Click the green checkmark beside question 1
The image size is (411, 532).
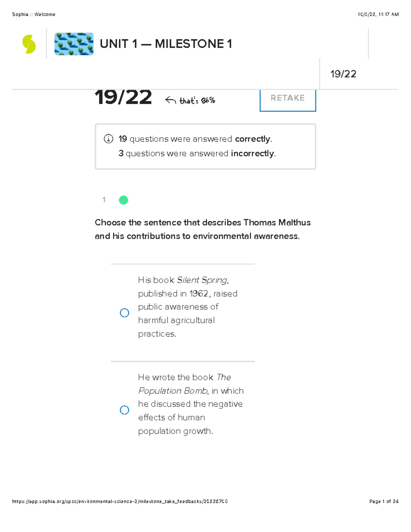123,200
